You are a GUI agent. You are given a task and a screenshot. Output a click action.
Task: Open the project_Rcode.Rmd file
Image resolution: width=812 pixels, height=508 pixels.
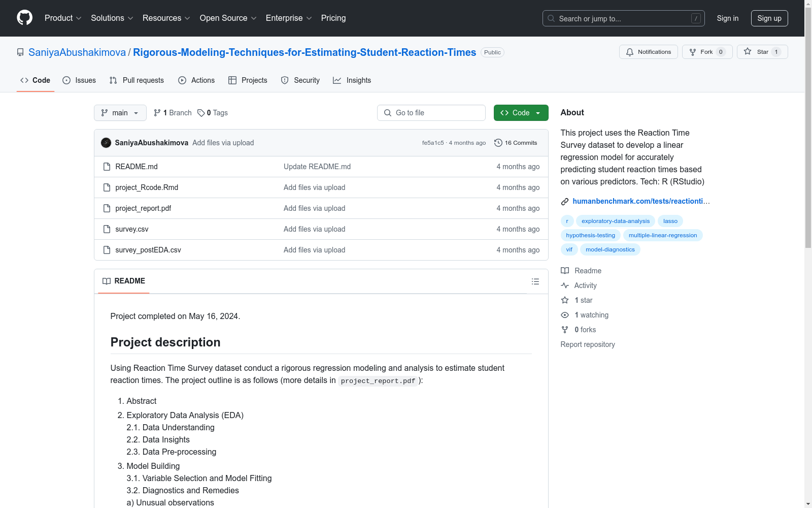[x=147, y=187]
